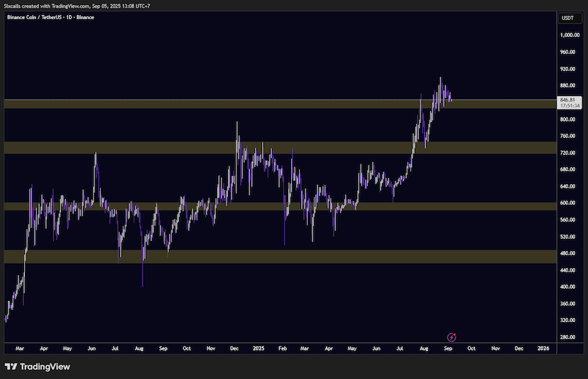
Task: Click the 760.00 price axis label
Action: tap(567, 136)
